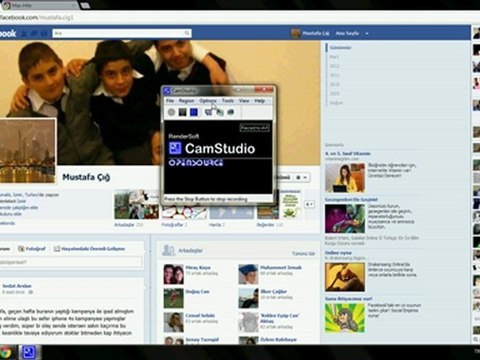
Task: Click the search magnifier icon in Facebook
Action: [x=187, y=33]
